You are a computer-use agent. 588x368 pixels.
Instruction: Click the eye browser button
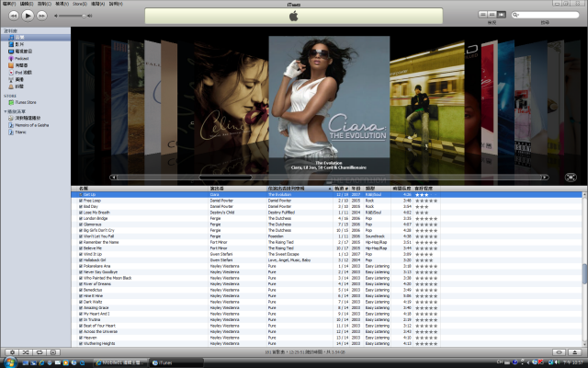[559, 352]
